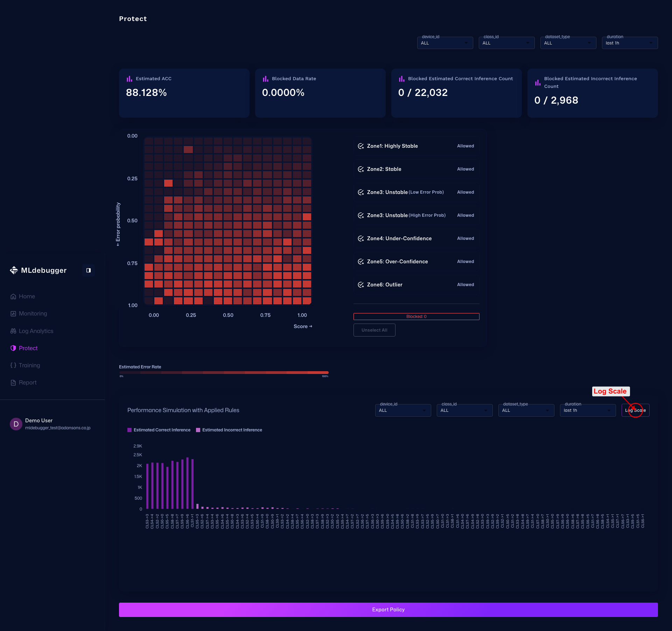Go to the Monitoring page
The image size is (672, 631).
(33, 314)
